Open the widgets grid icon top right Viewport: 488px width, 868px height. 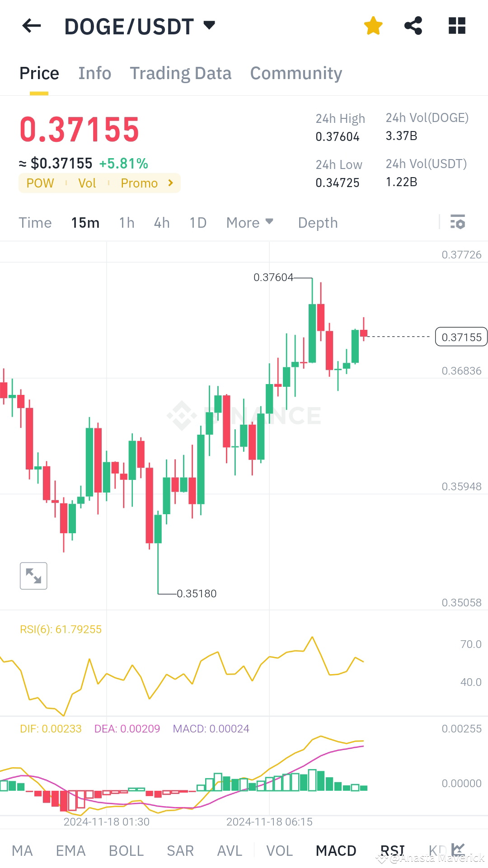click(457, 26)
